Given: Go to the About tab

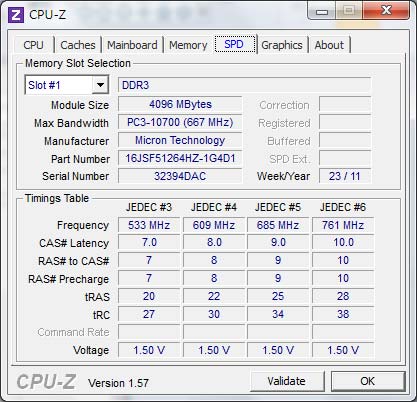Looking at the screenshot, I should point(329,45).
